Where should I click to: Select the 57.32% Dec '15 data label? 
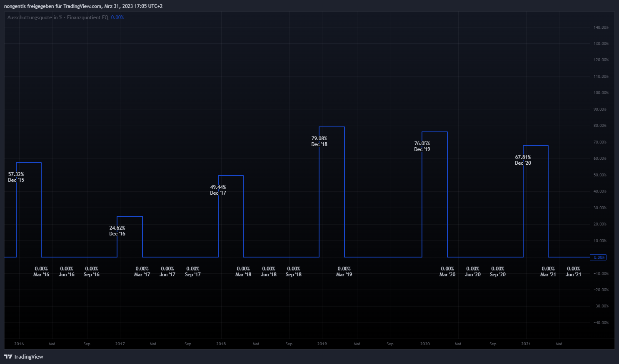16,177
